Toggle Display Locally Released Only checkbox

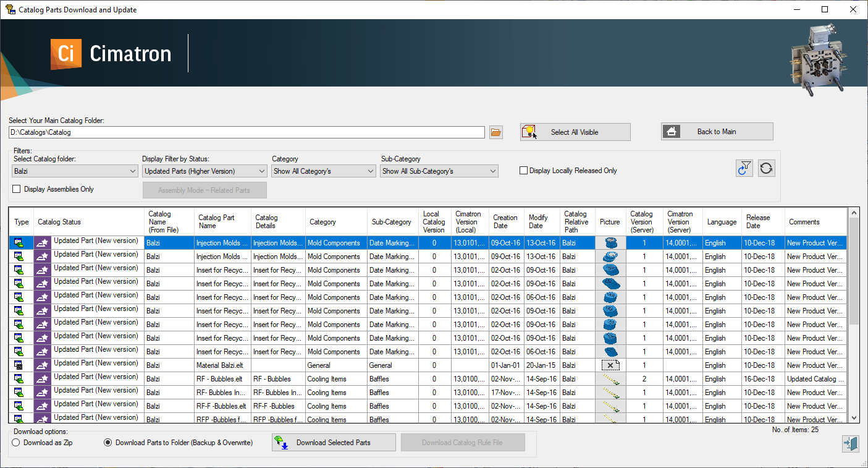tap(524, 171)
